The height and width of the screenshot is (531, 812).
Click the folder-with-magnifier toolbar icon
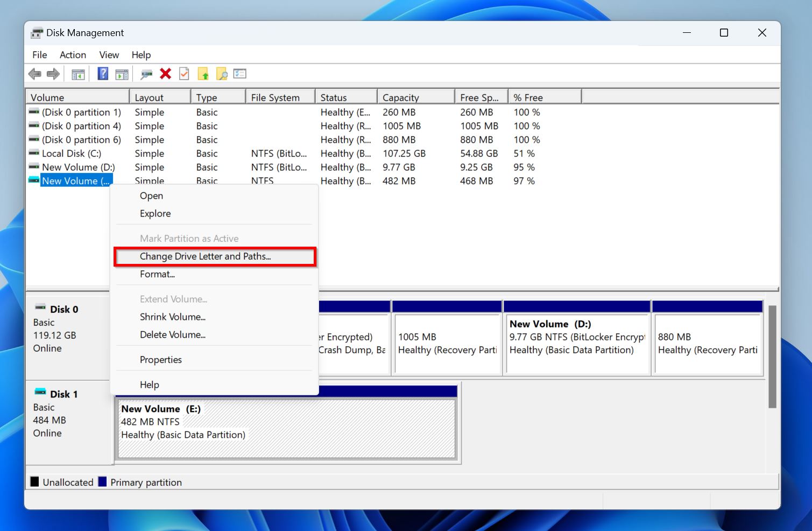pos(222,74)
